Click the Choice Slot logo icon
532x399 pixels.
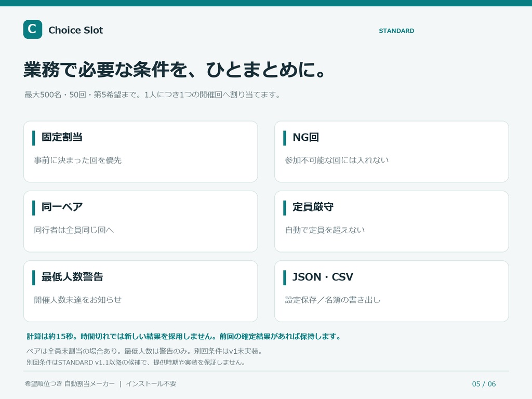tap(33, 30)
